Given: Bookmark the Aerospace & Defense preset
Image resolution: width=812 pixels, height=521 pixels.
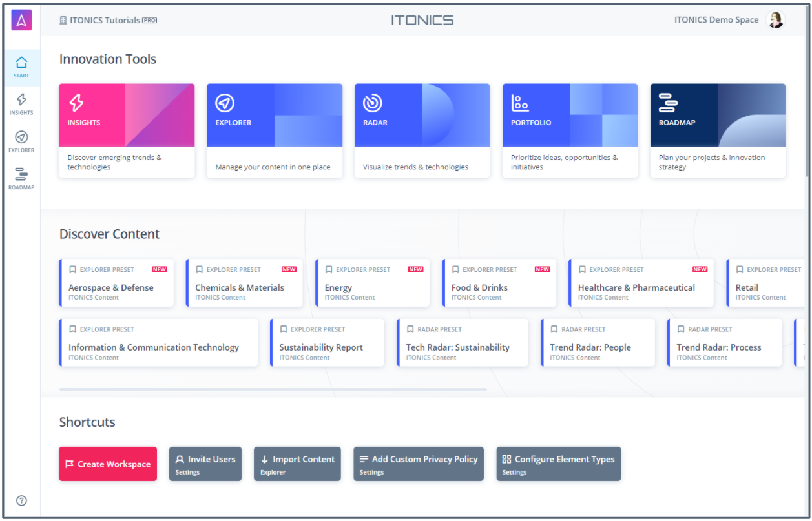Looking at the screenshot, I should (x=73, y=270).
